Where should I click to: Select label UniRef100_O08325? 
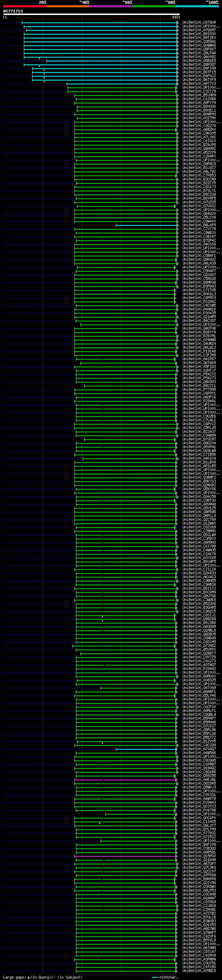point(199,680)
